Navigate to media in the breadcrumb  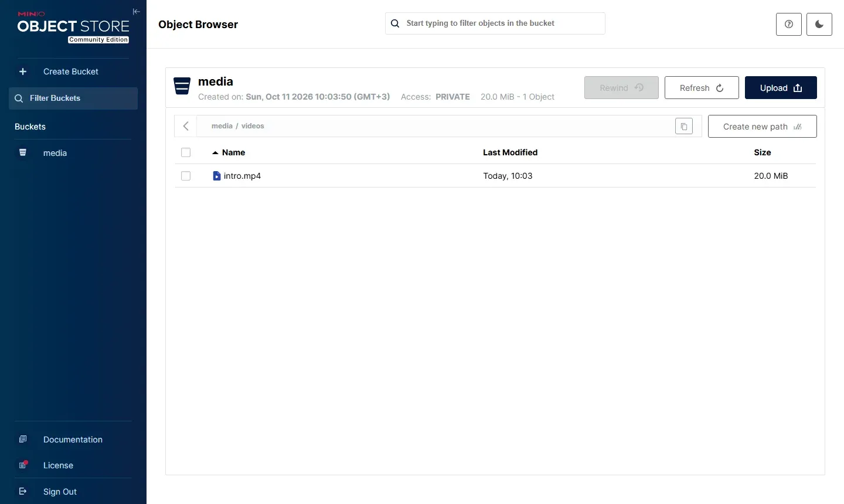pyautogui.click(x=222, y=126)
